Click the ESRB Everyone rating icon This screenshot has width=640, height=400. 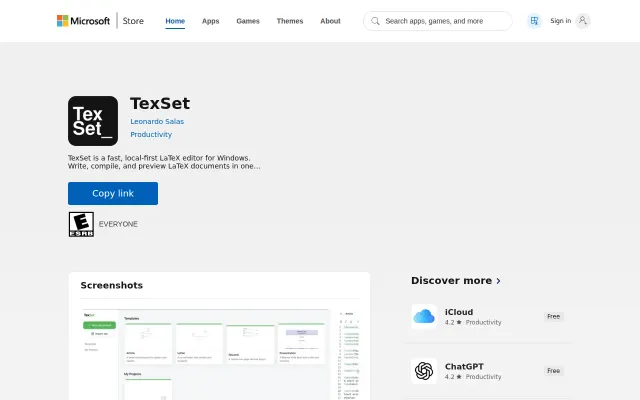pyautogui.click(x=81, y=224)
